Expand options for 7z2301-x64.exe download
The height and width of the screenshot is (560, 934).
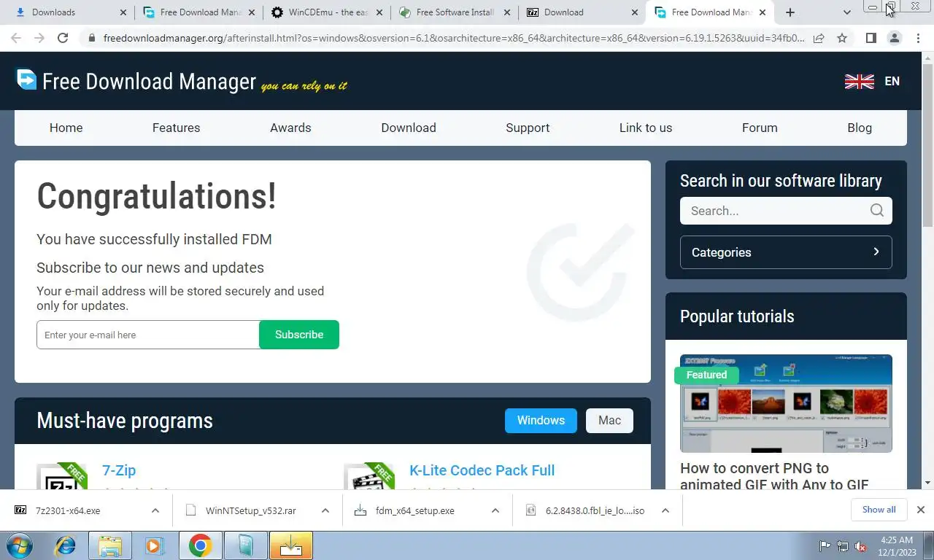pyautogui.click(x=155, y=510)
